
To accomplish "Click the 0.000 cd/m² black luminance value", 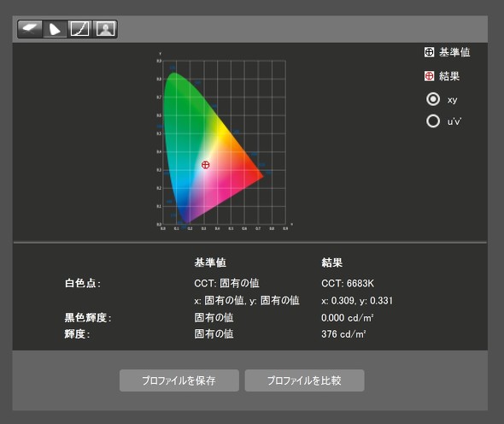I will 347,318.
